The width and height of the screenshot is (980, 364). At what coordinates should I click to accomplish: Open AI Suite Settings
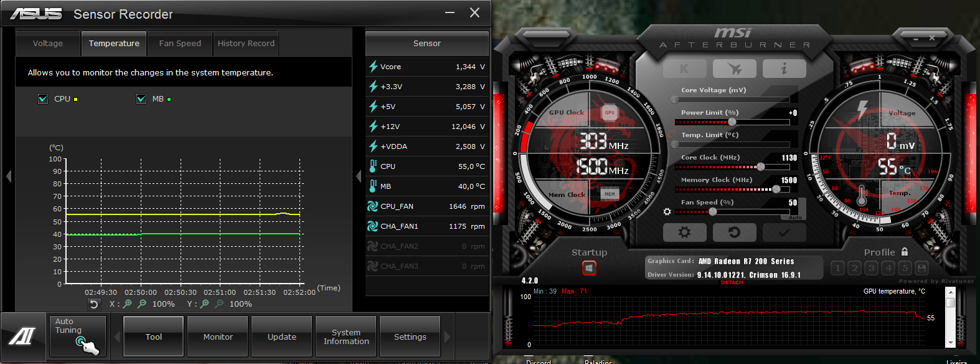tap(410, 337)
